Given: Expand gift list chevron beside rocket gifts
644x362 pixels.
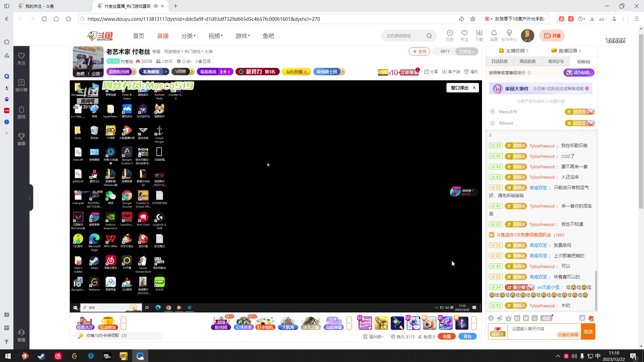Looking at the screenshot, I should click(x=474, y=323).
